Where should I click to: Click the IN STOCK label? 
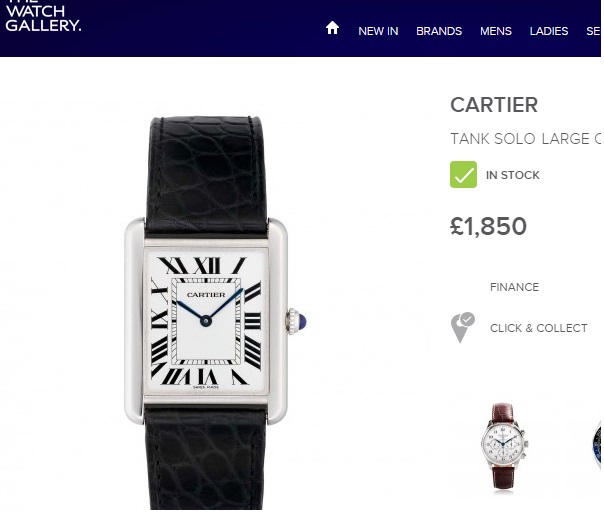(x=513, y=175)
